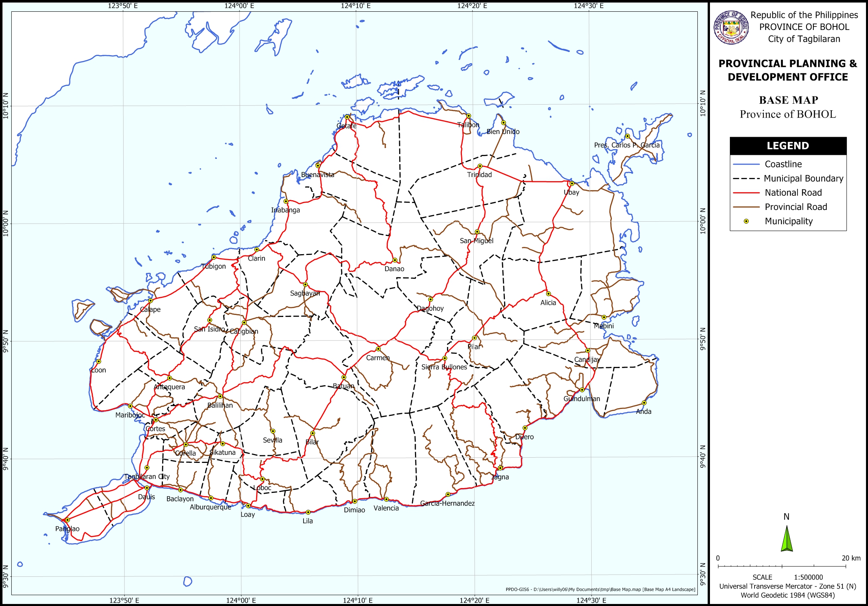Image resolution: width=868 pixels, height=606 pixels.
Task: Click the Danao town label
Action: tap(394, 269)
